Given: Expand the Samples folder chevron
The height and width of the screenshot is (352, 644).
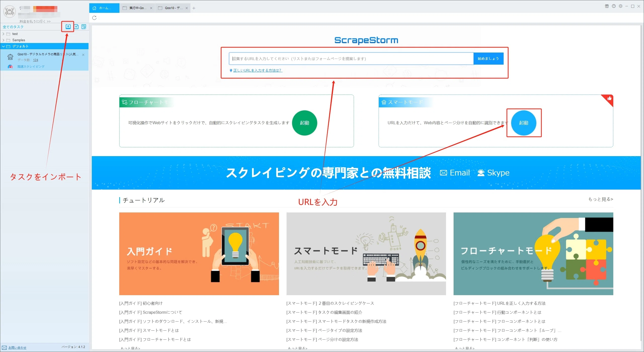Looking at the screenshot, I should click(3, 40).
